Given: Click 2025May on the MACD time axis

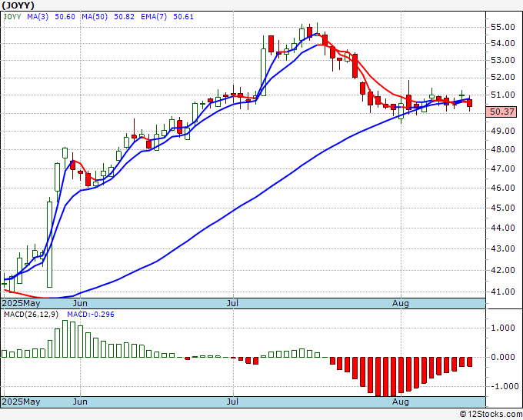Looking at the screenshot, I should click(22, 402).
